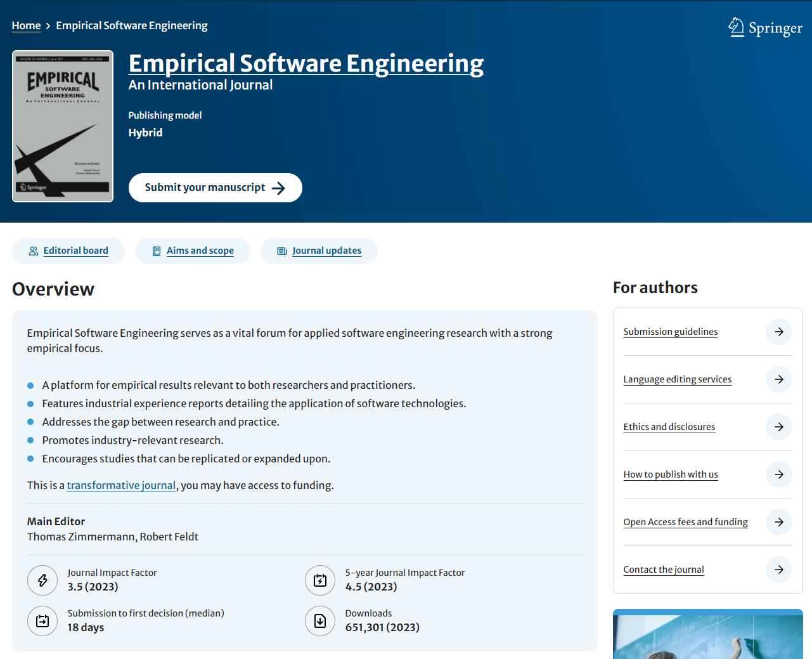This screenshot has height=659, width=812.
Task: Click the journal cover thumbnail image
Action: click(x=63, y=126)
